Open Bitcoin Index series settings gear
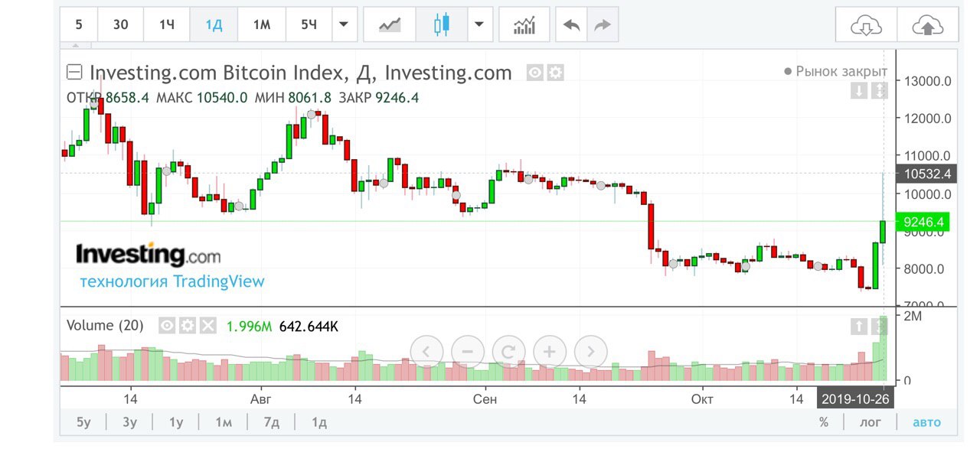The image size is (980, 452). [555, 73]
